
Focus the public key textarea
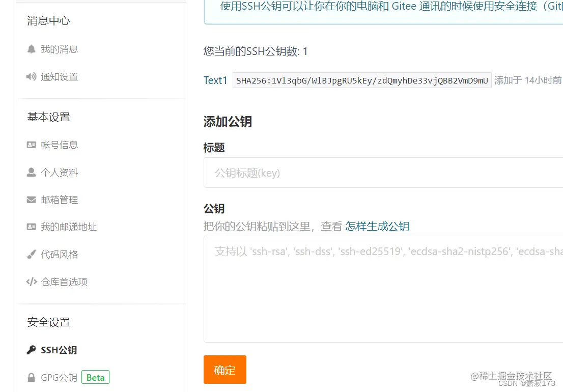[383, 289]
